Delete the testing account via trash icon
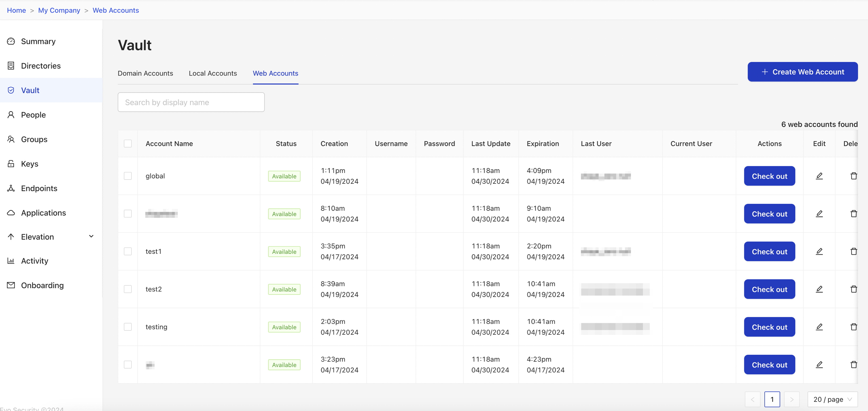 (x=853, y=327)
